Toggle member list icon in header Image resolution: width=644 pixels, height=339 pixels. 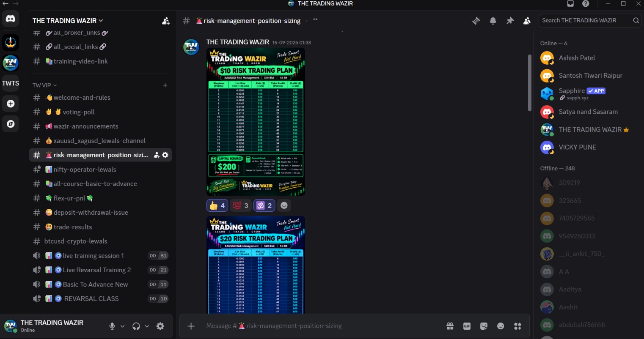[x=527, y=21]
